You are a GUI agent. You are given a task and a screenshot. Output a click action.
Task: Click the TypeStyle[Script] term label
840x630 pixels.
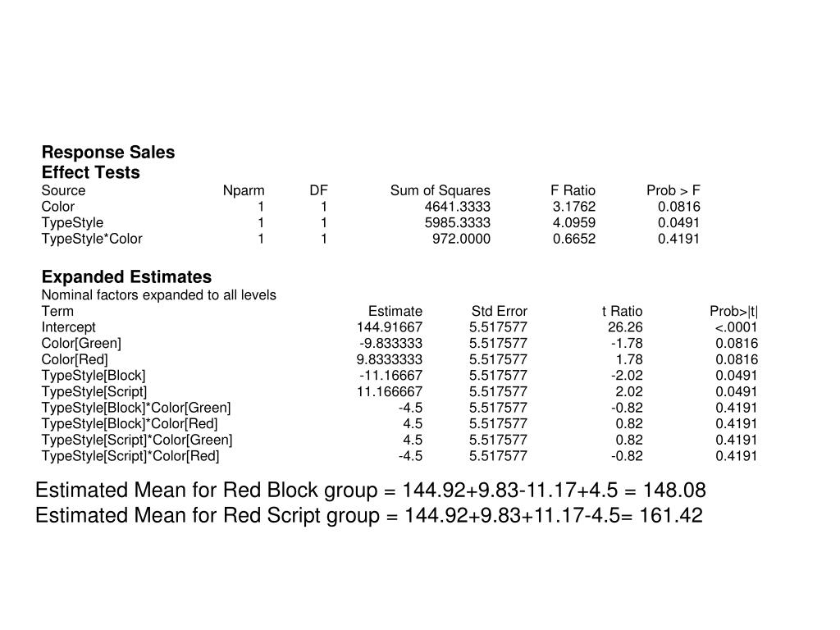(94, 391)
